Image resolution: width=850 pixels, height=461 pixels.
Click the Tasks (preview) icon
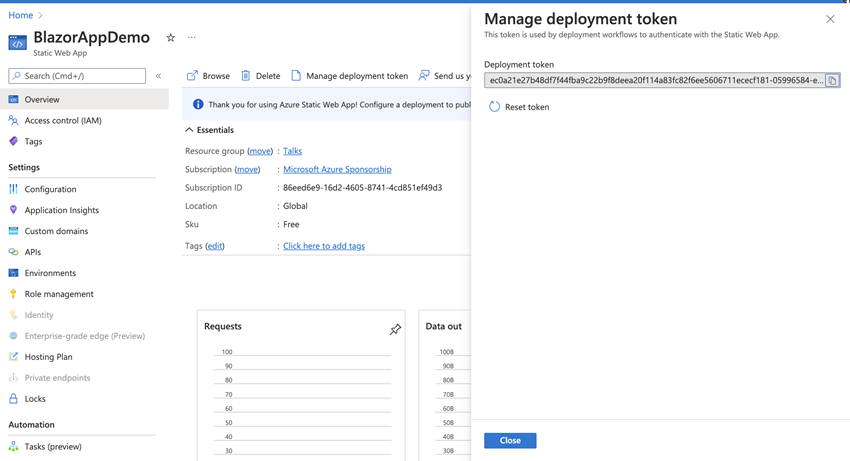click(14, 446)
